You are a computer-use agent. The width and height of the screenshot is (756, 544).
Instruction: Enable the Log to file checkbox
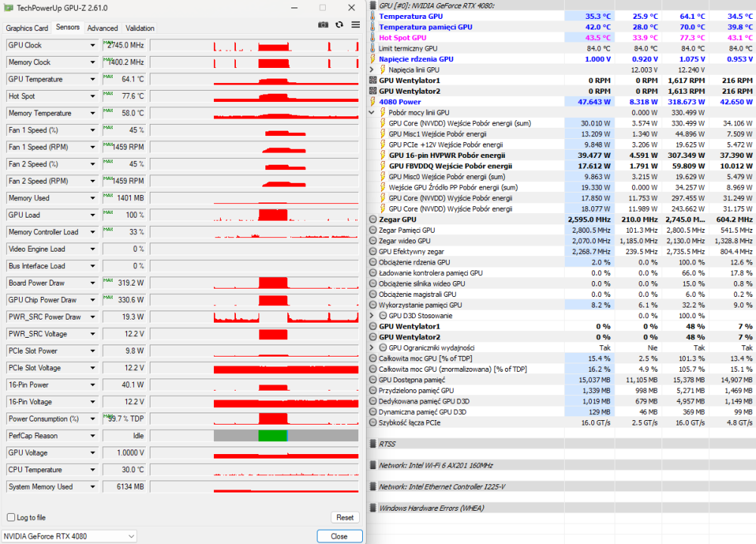pyautogui.click(x=11, y=517)
